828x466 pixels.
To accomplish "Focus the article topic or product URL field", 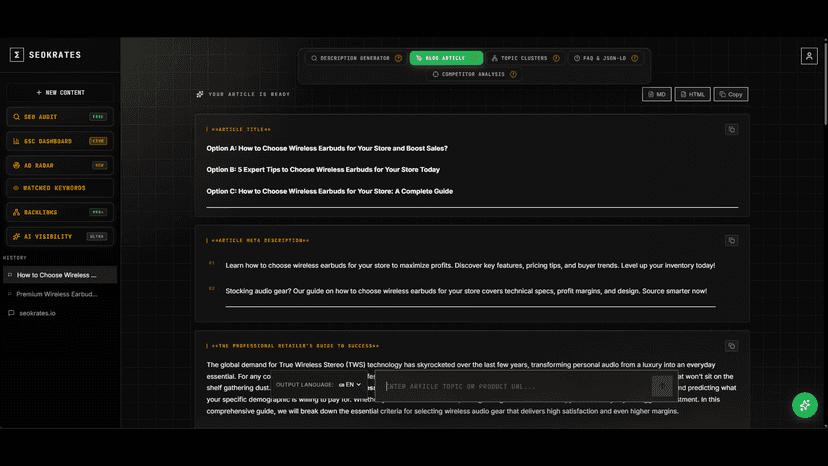I will pos(515,386).
